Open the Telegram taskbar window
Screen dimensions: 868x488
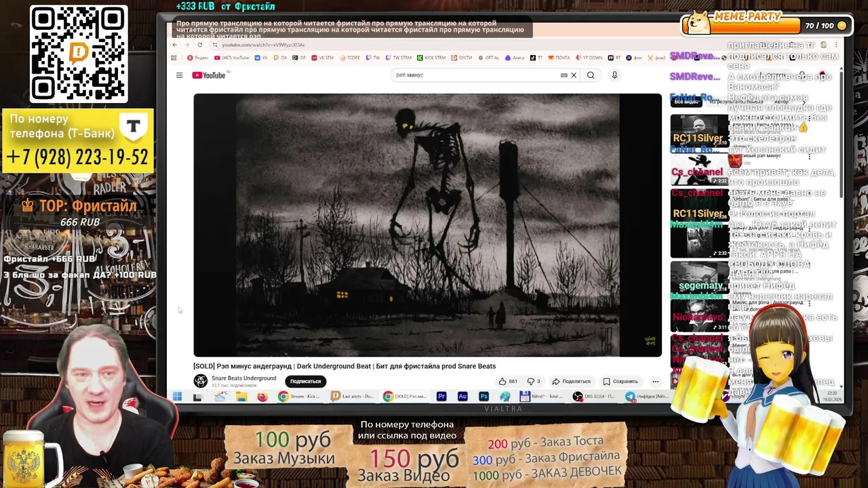tap(645, 396)
